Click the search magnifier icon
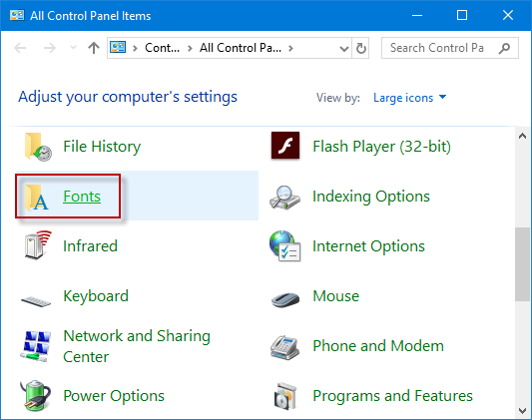This screenshot has height=420, width=532. click(504, 48)
